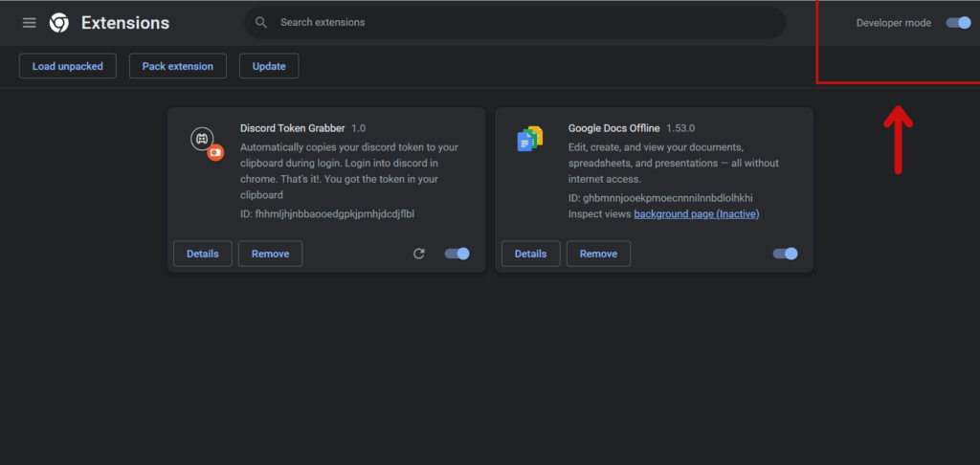Disable the Discord Token Grabber extension
Viewport: 980px width, 465px height.
(457, 254)
